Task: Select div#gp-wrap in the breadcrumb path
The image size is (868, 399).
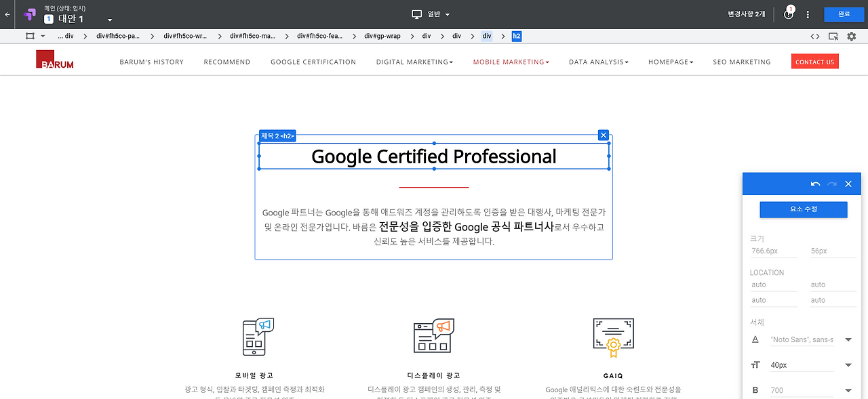Action: tap(382, 36)
